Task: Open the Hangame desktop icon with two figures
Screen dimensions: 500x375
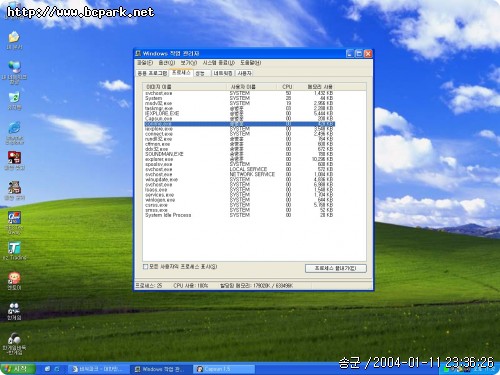Action: click(14, 311)
